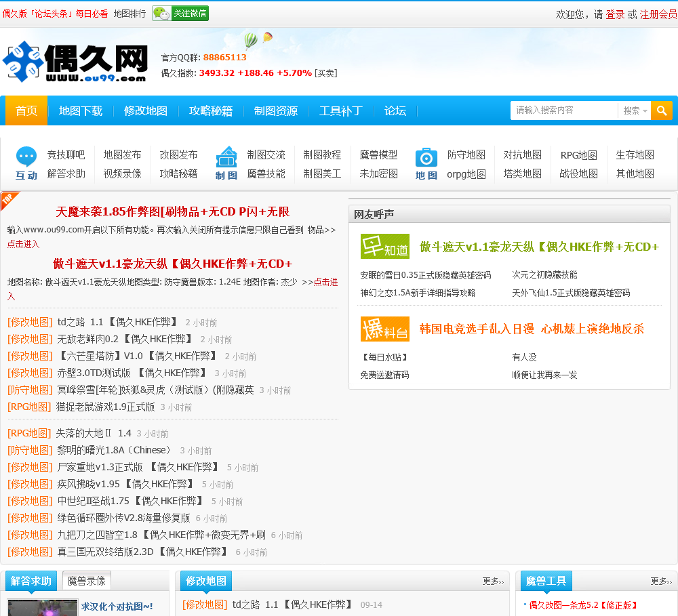Open orpg地图 category link

point(466,174)
